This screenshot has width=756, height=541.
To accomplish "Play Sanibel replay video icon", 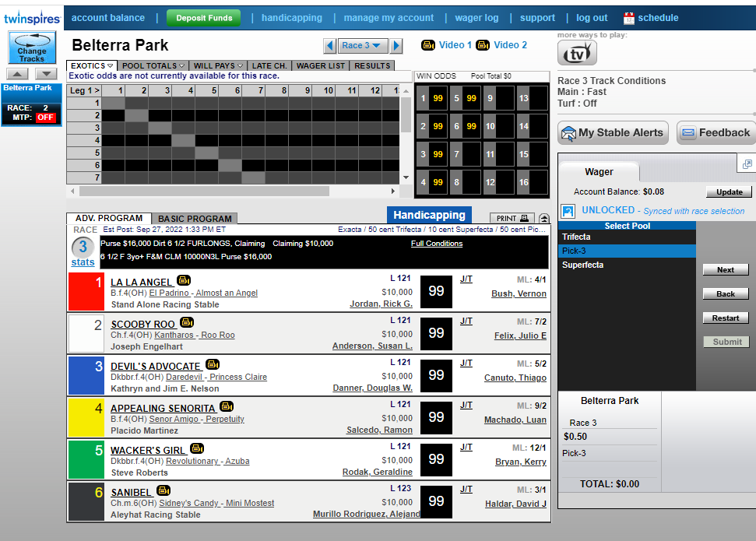I will point(164,490).
